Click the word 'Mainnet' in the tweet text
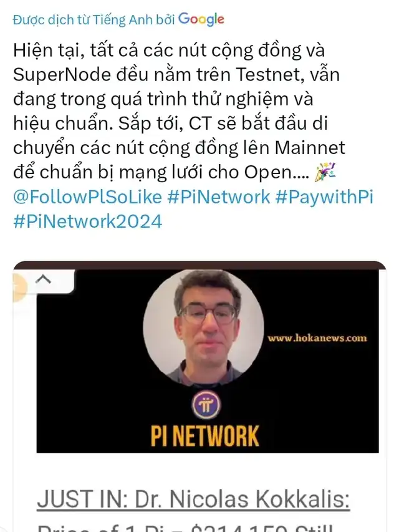This screenshot has height=532, width=399. pos(310,148)
